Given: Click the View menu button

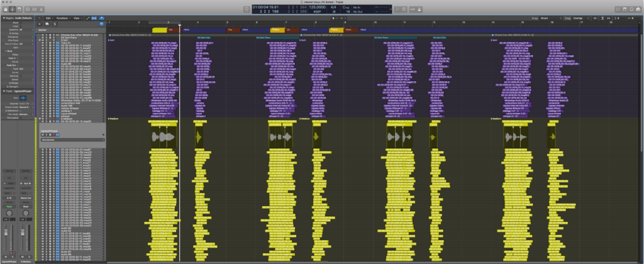Looking at the screenshot, I should pos(76,18).
